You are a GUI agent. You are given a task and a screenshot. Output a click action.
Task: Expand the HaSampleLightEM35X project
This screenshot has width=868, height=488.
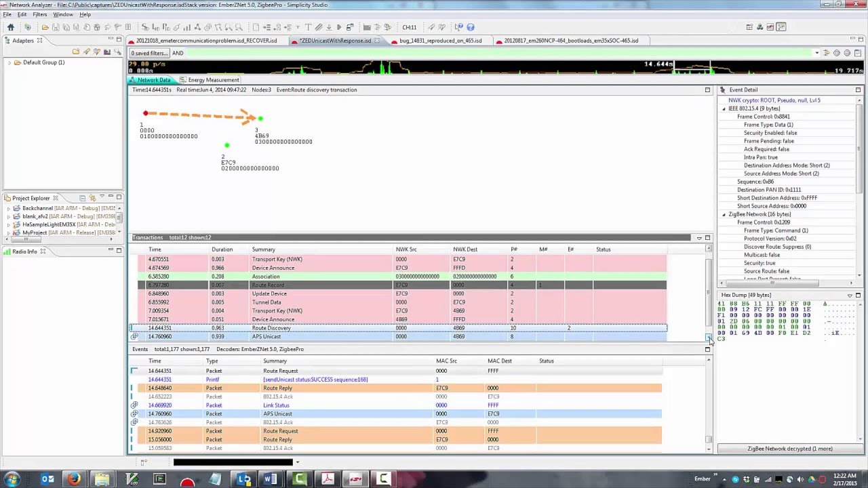[x=8, y=224]
